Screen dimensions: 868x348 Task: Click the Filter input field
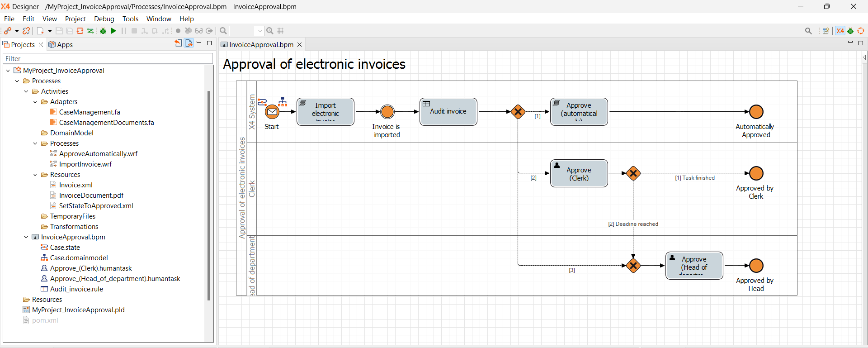click(108, 58)
